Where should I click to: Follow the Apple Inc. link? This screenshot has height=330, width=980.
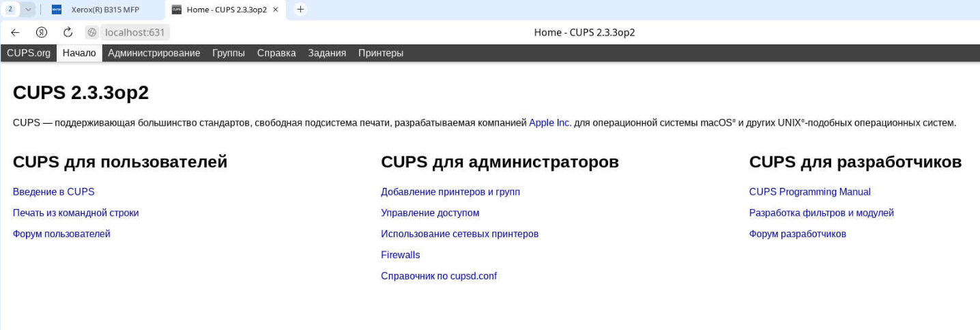pyautogui.click(x=550, y=123)
